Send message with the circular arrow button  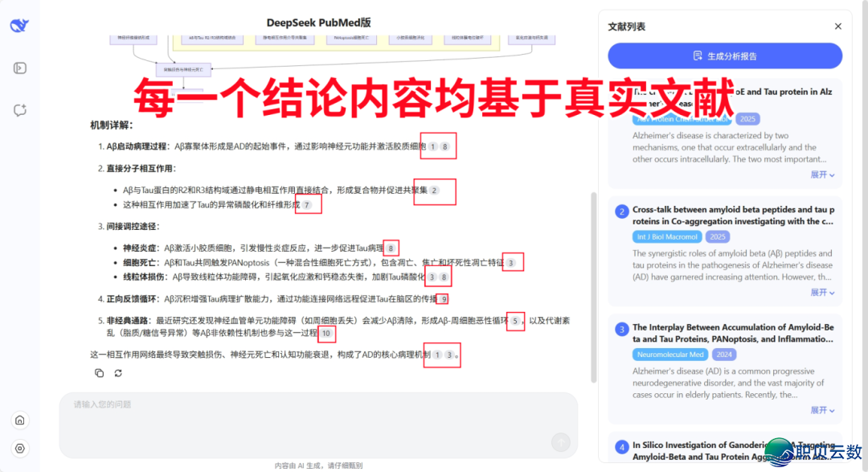pos(560,441)
